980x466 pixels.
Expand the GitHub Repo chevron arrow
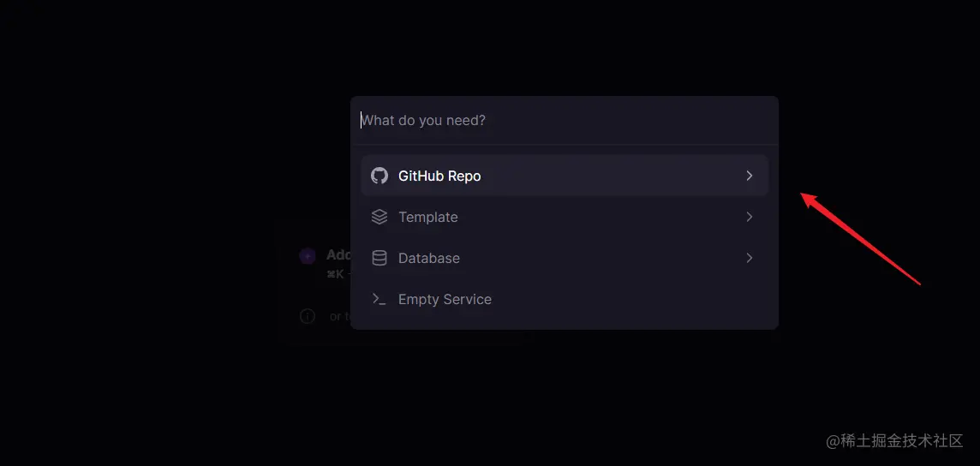point(750,176)
